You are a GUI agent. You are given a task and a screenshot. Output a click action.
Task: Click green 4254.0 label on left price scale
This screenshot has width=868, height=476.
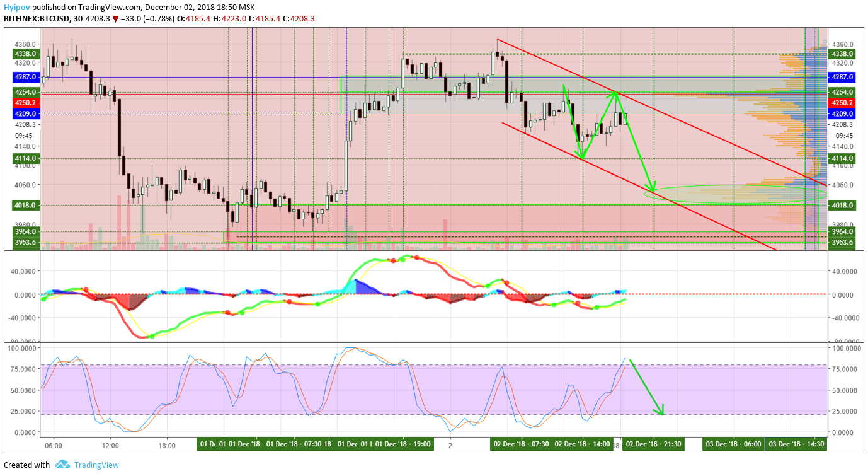[26, 92]
